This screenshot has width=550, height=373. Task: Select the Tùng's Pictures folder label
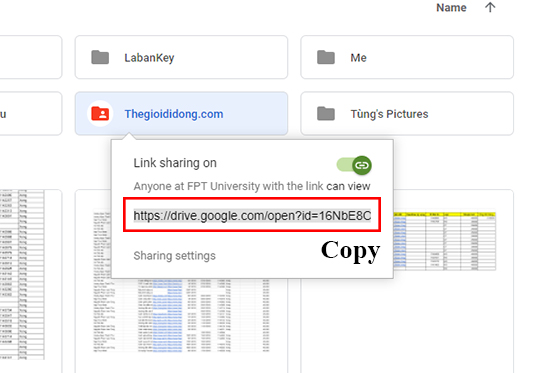point(389,114)
